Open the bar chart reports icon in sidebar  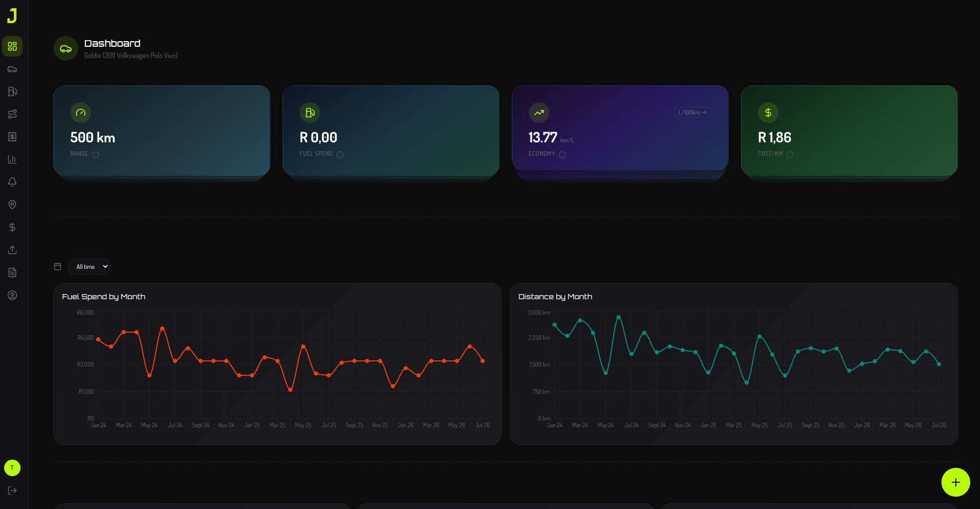tap(12, 159)
